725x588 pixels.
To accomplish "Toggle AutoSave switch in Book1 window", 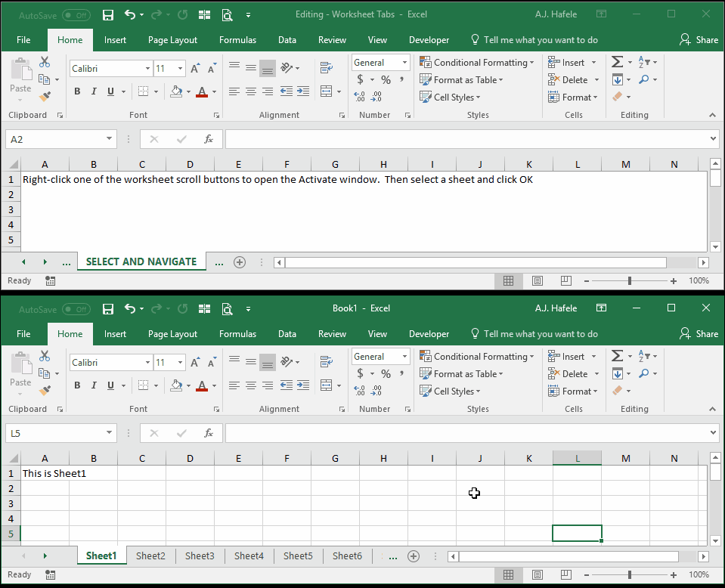I will [x=76, y=309].
